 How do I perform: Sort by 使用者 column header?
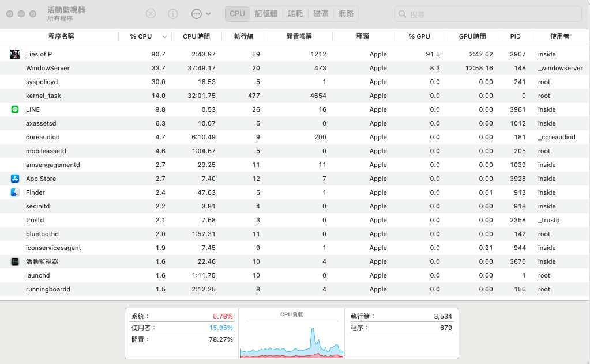click(559, 36)
